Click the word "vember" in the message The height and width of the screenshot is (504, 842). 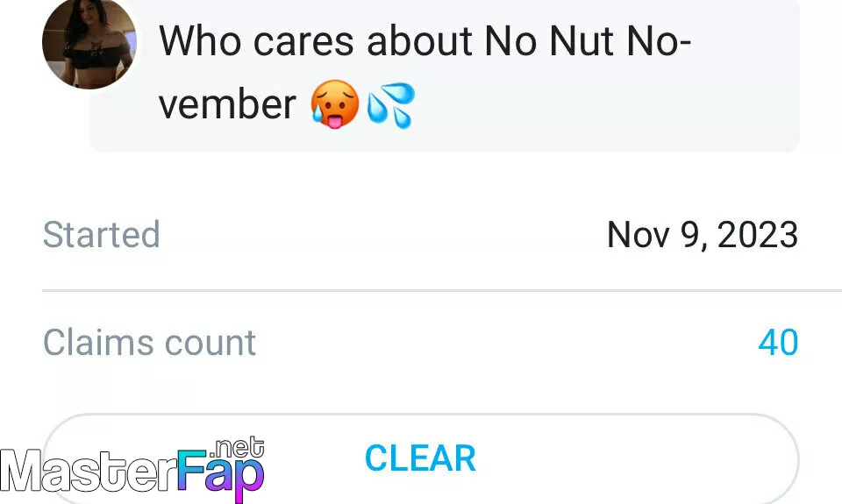tap(227, 104)
